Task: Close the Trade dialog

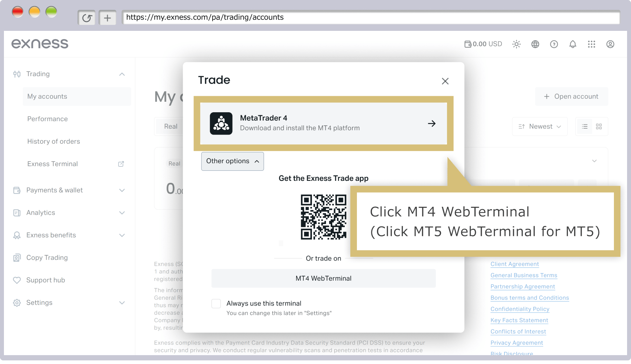Action: [x=445, y=81]
